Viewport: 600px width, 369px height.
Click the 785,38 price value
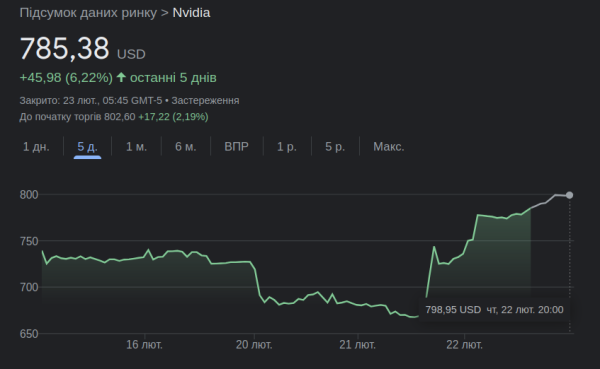point(65,49)
